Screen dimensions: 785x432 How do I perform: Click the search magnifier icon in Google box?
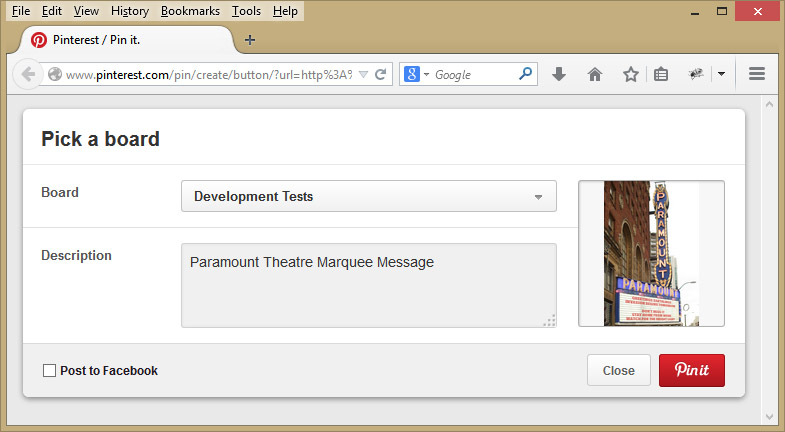[525, 74]
